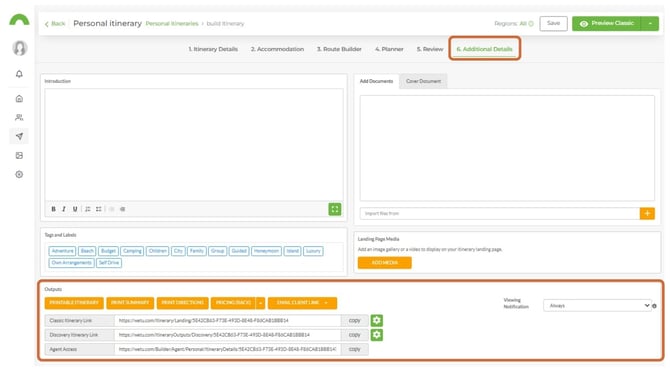Open Viewing Notification Always dropdown
Image resolution: width=670 pixels, height=372 pixels.
pos(597,306)
